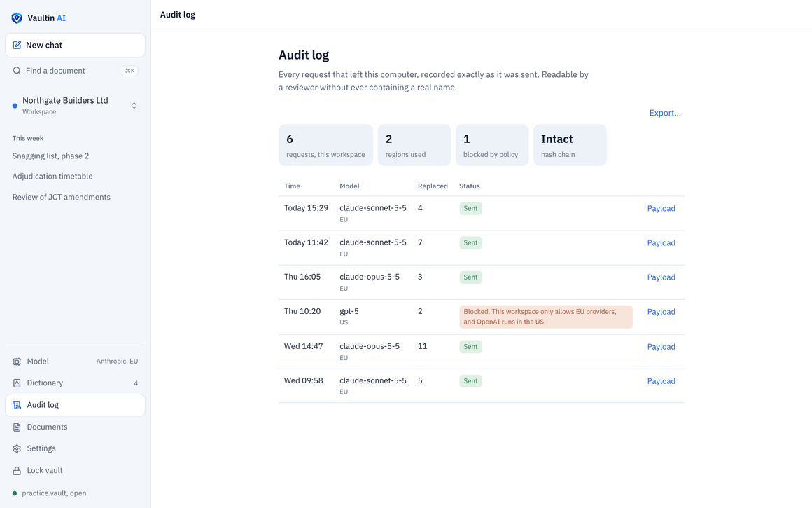Select the Audit log sidebar label

point(43,405)
